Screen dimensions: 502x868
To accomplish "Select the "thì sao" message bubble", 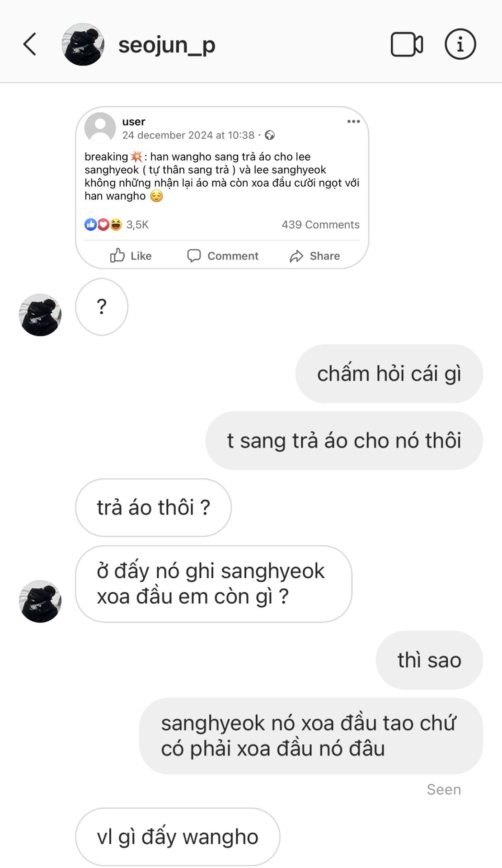I will [x=429, y=660].
